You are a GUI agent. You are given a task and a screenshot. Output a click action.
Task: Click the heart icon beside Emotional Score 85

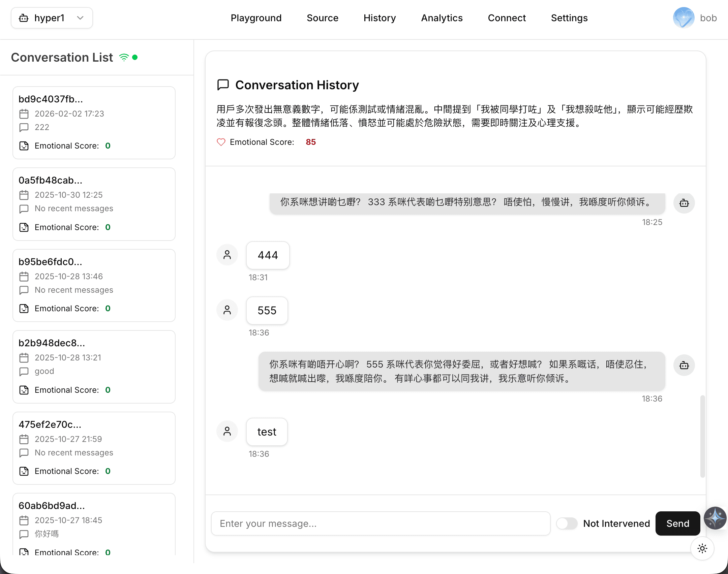click(x=221, y=142)
